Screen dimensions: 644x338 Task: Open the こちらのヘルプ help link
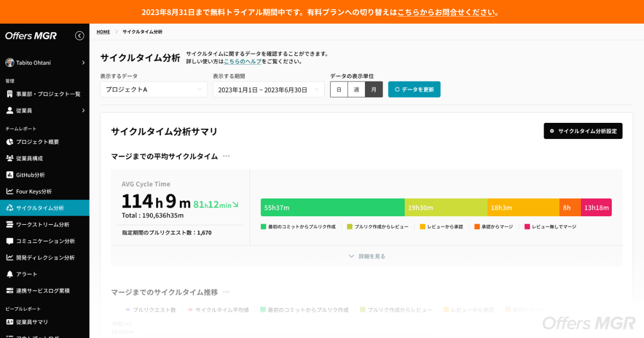[243, 62]
